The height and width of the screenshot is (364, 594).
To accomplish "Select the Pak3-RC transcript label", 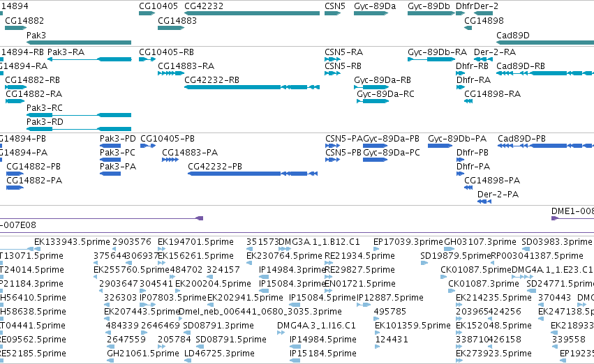I will click(x=45, y=108).
